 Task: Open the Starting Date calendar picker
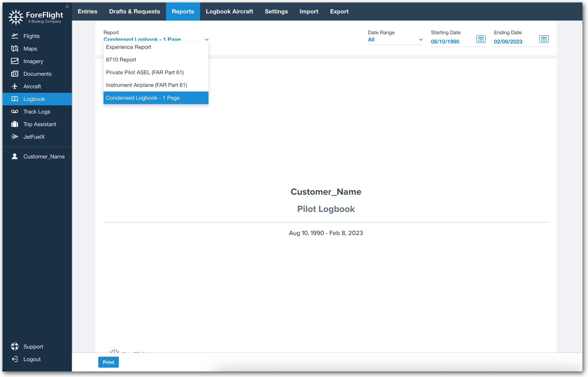tap(480, 39)
